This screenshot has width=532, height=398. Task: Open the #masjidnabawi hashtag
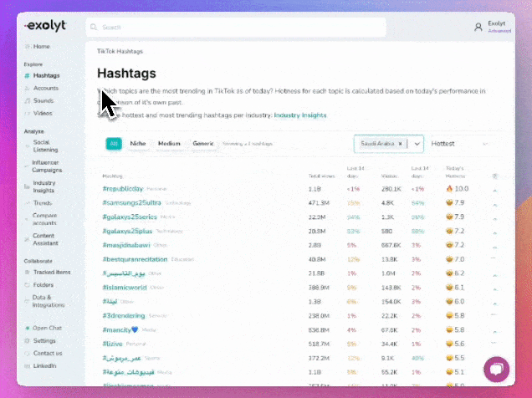coord(126,245)
